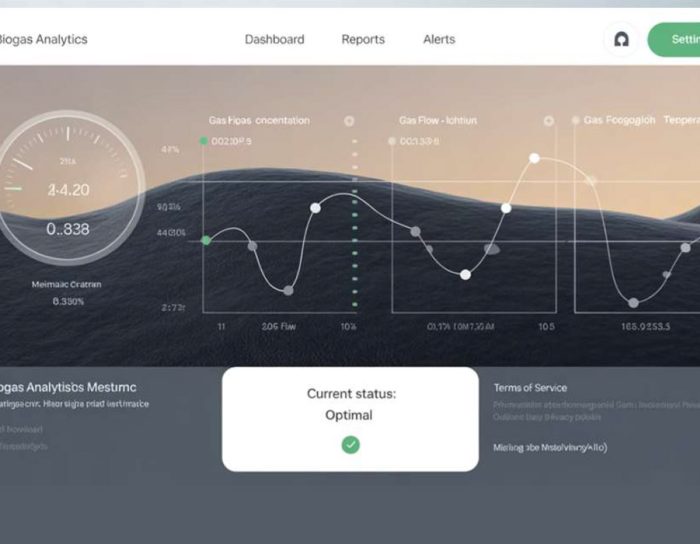Click the green Optimal status checkmark icon
Screen dimensions: 700x544
(350, 445)
